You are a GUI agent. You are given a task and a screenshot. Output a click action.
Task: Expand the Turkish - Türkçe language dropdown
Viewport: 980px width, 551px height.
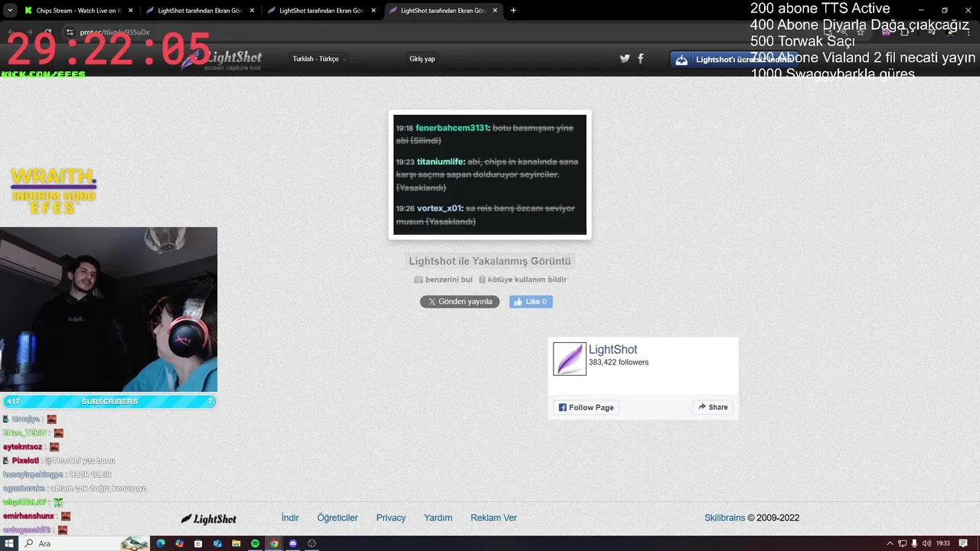318,59
